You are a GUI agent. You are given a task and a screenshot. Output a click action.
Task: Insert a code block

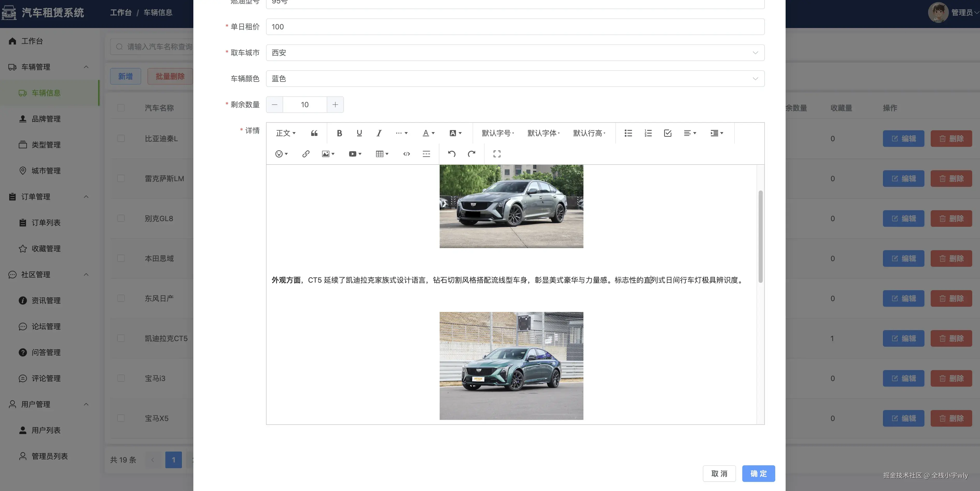coord(406,154)
